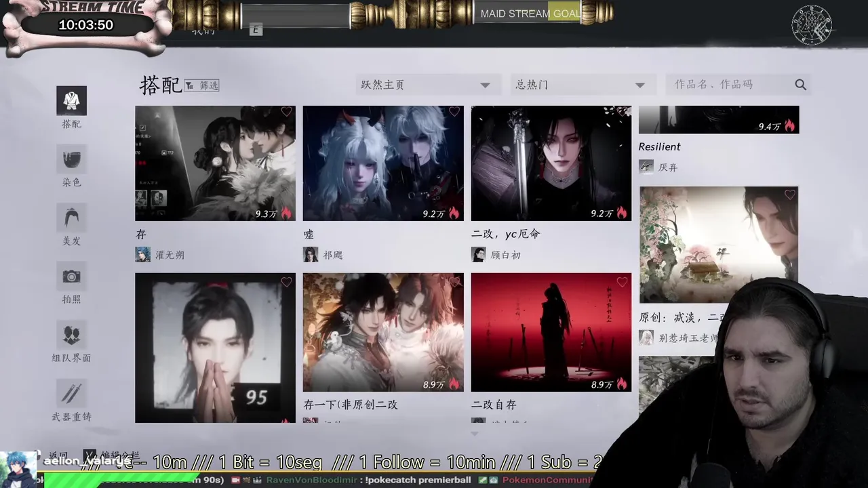This screenshot has width=868, height=488.
Task: Favorite the 存一下 card heart
Action: 454,282
